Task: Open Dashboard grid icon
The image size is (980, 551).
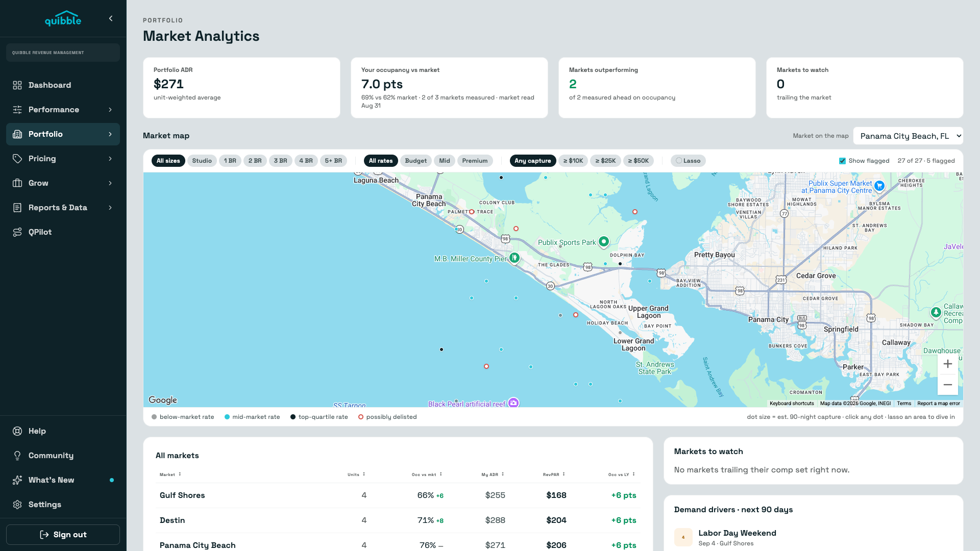Action: 17,85
